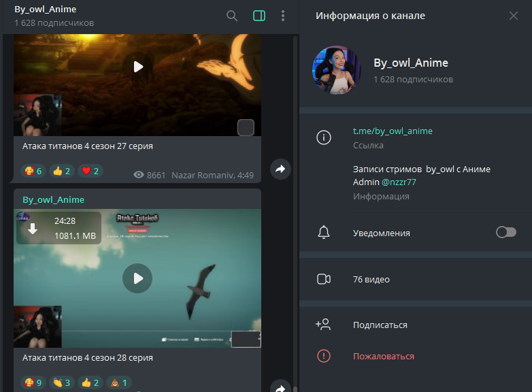Toggle the right info panel icon
The height and width of the screenshot is (392, 532).
259,16
